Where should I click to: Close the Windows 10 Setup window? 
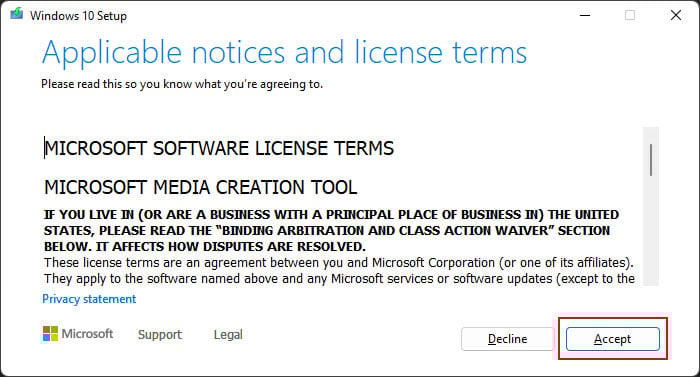click(x=676, y=15)
